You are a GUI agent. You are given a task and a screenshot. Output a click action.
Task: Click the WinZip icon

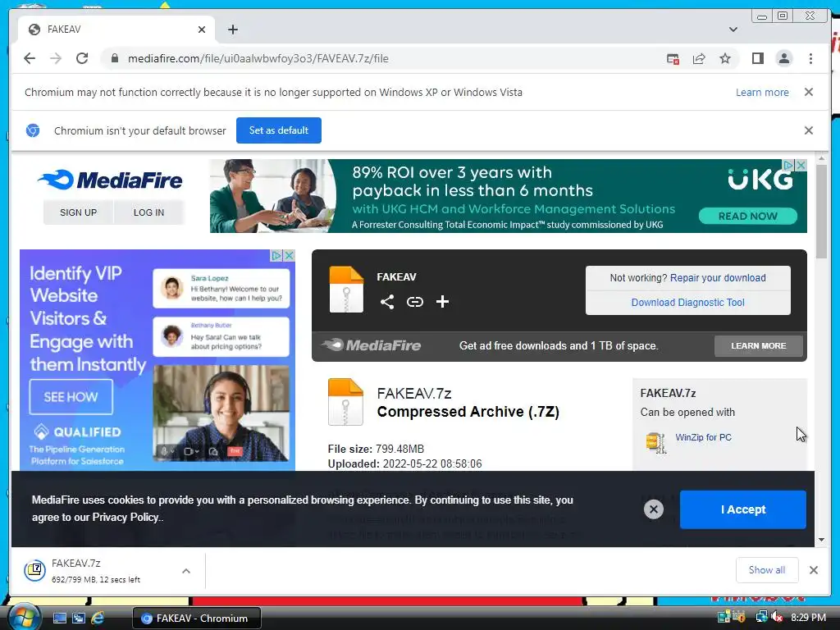point(657,442)
